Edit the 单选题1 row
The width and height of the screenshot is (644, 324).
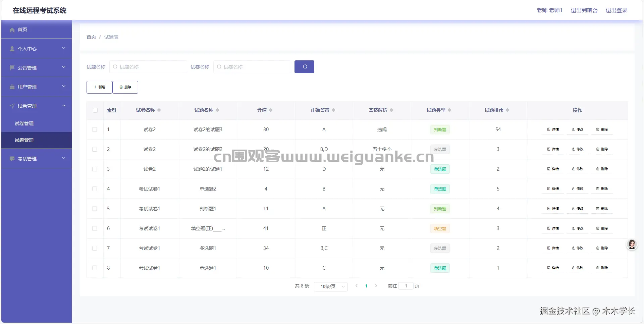click(577, 268)
